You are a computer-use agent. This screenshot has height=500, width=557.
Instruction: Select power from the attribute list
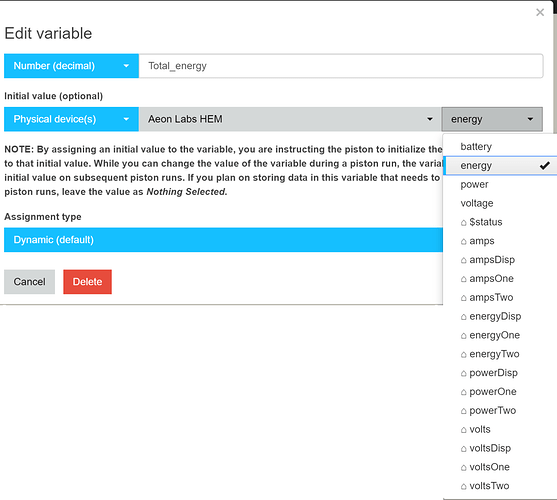tap(500, 184)
